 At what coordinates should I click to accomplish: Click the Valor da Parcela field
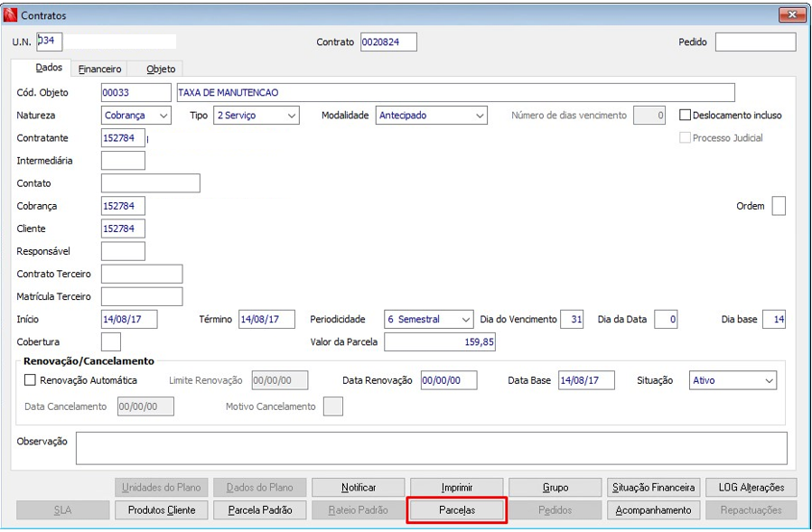[x=440, y=342]
